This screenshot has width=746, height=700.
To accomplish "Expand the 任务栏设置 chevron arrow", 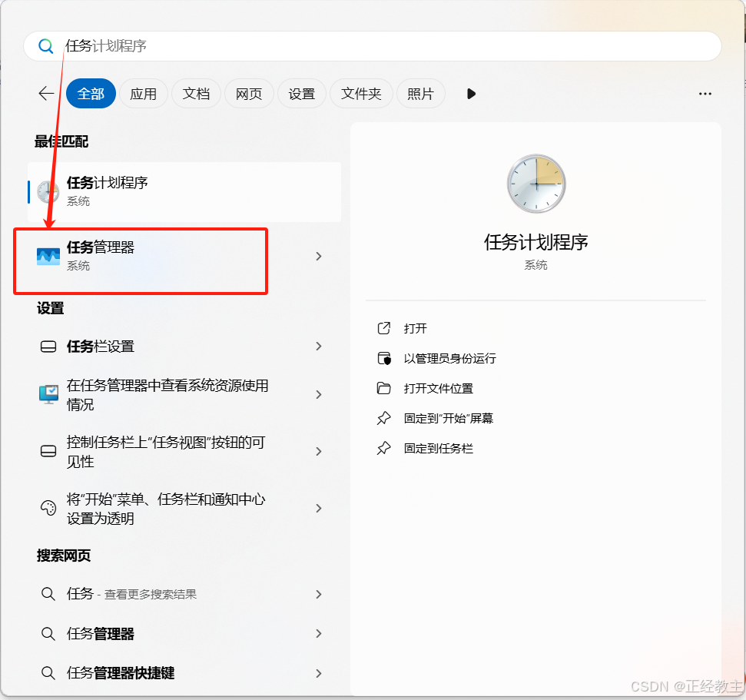I will [319, 347].
